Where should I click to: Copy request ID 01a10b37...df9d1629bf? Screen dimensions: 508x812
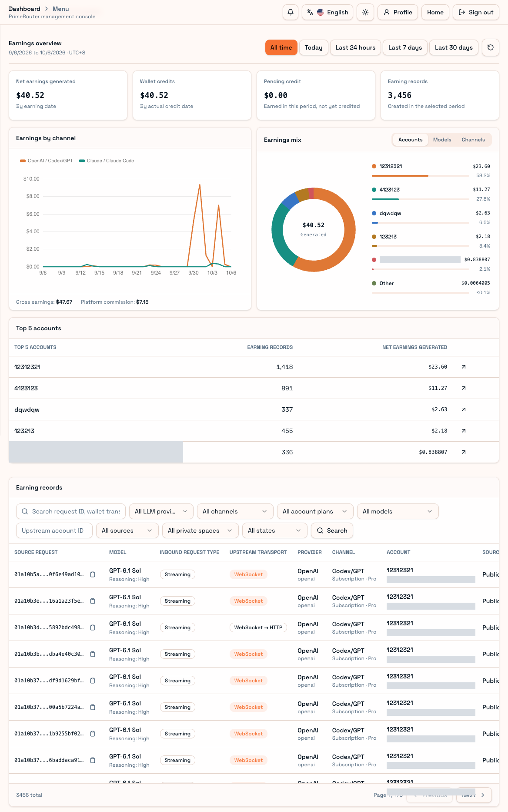click(93, 681)
